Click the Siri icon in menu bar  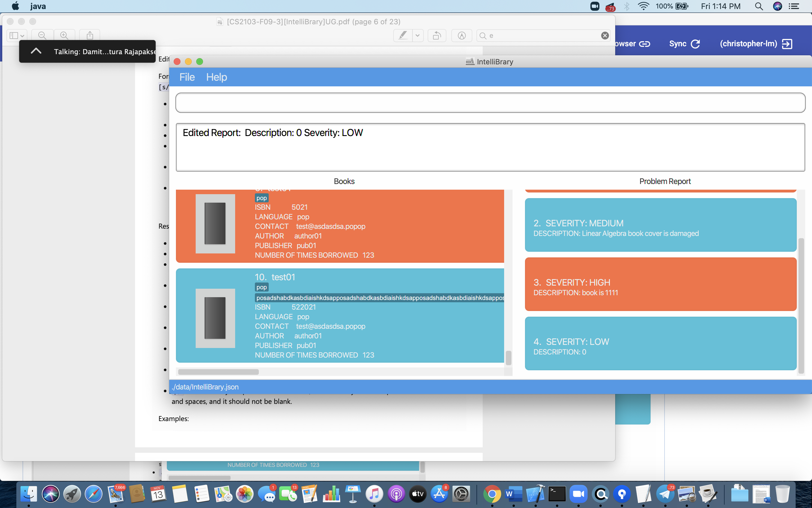point(777,6)
